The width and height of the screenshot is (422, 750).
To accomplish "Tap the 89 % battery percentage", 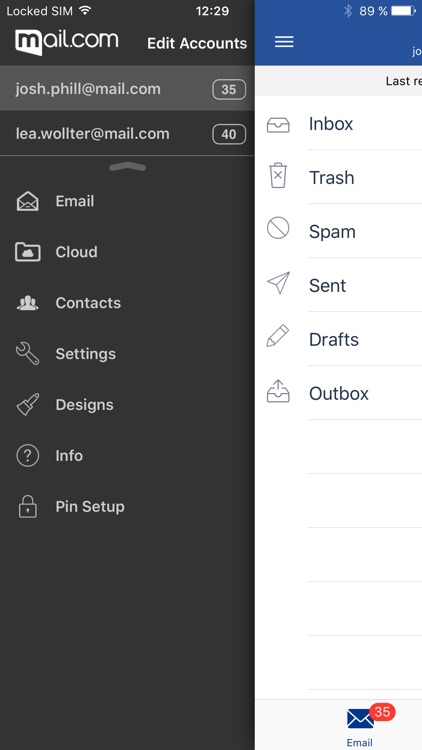I will [x=373, y=11].
